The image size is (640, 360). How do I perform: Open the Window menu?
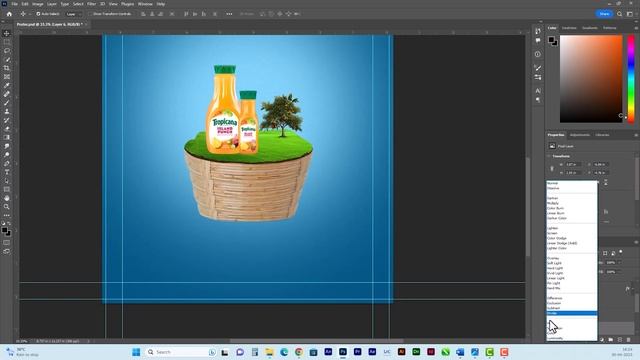pyautogui.click(x=145, y=4)
